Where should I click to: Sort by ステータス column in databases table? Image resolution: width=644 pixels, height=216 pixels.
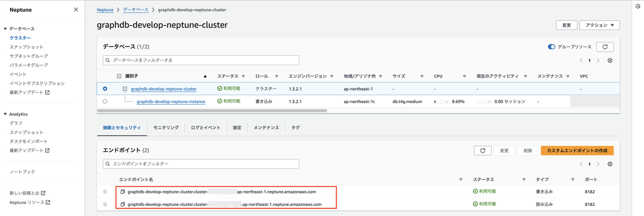point(244,76)
